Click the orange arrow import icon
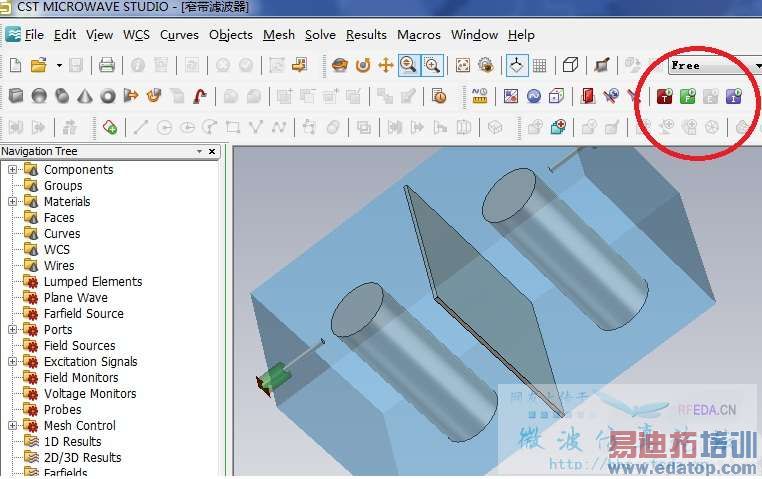Screen dimensions: 762x479 pos(300,65)
